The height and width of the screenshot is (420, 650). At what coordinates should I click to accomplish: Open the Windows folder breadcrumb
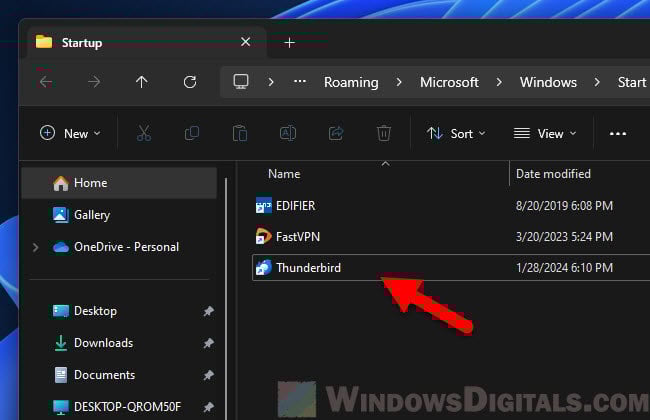548,82
